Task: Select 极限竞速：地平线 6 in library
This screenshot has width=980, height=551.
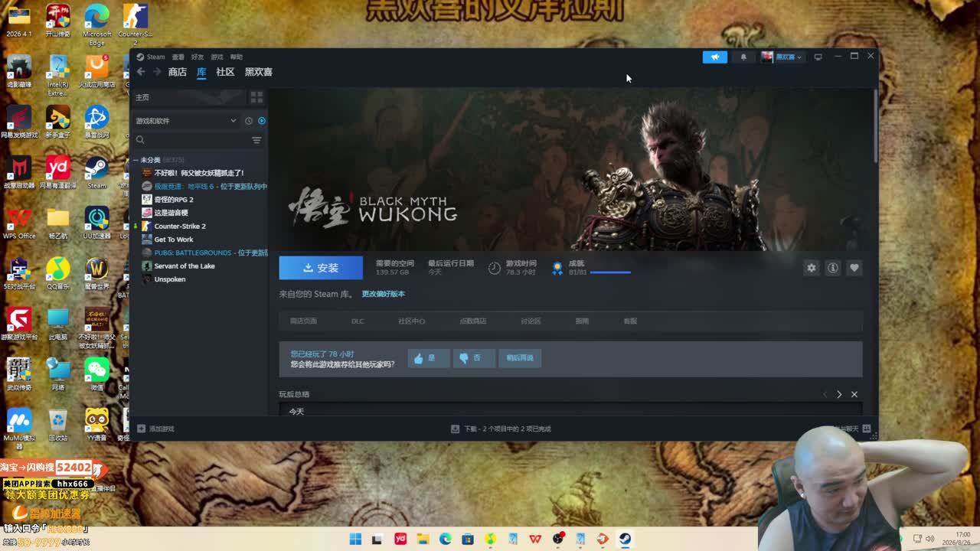Action: [204, 186]
